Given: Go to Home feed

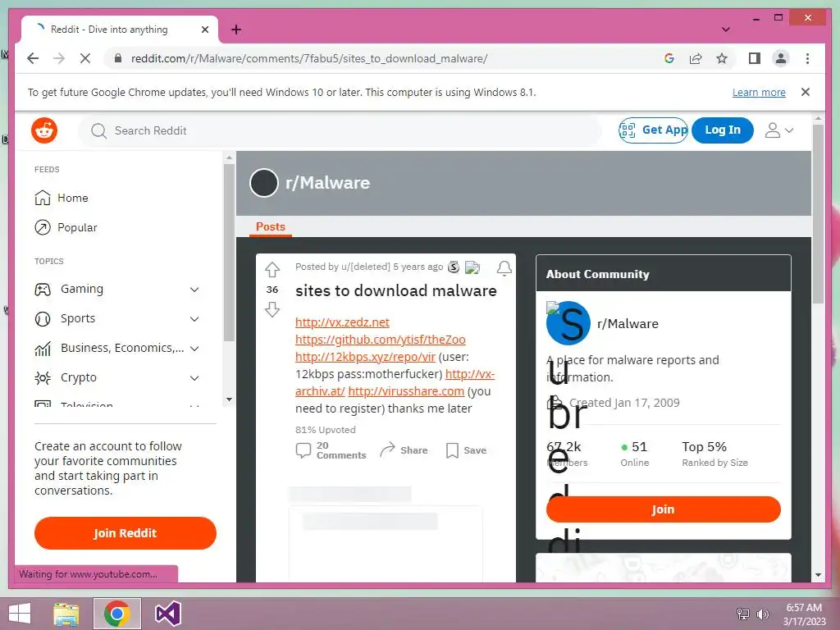Looking at the screenshot, I should (72, 198).
